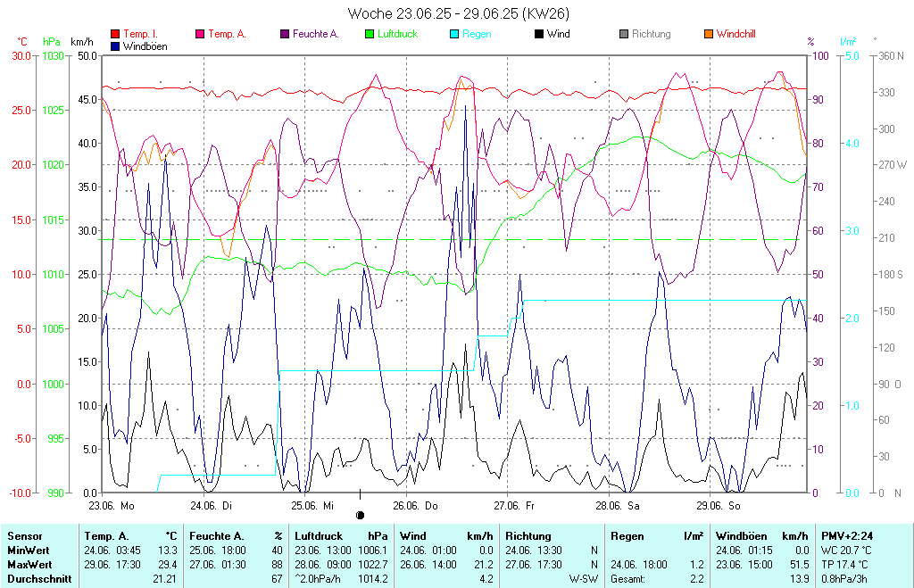
Task: Click the 'Feuchte A.' table column header
Action: 217,536
